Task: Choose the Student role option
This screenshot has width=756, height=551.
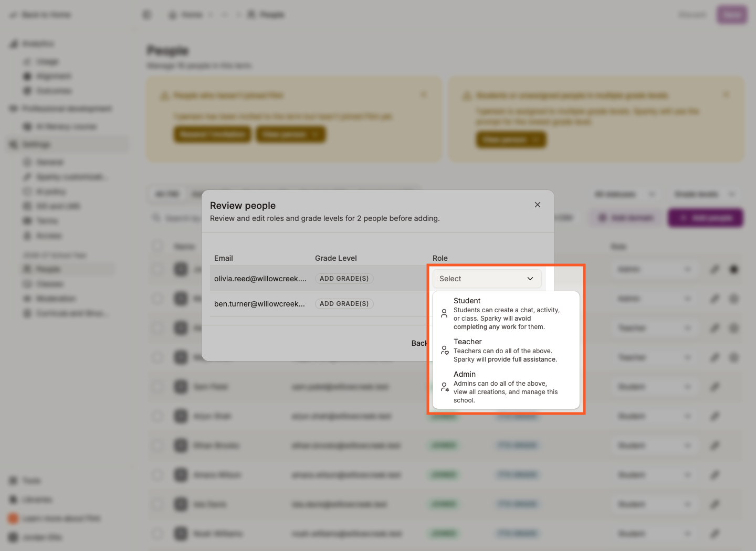Action: click(x=506, y=313)
